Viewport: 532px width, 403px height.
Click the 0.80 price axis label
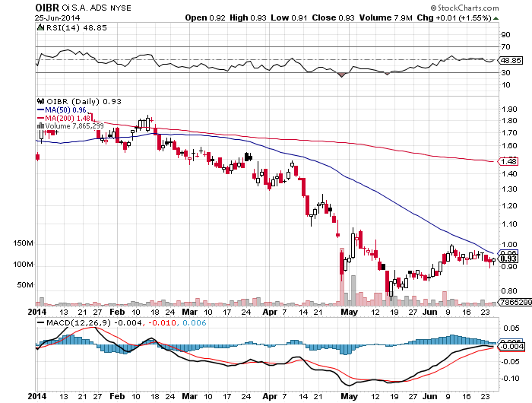tap(509, 290)
